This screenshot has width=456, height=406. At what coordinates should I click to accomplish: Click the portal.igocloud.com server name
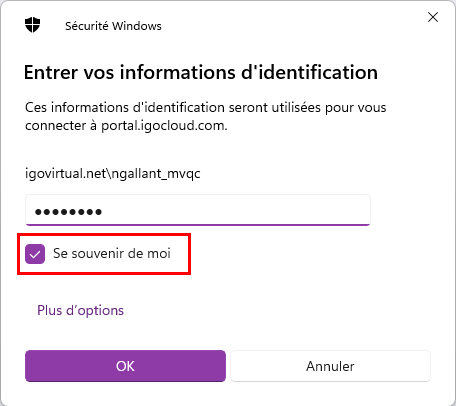coord(164,126)
